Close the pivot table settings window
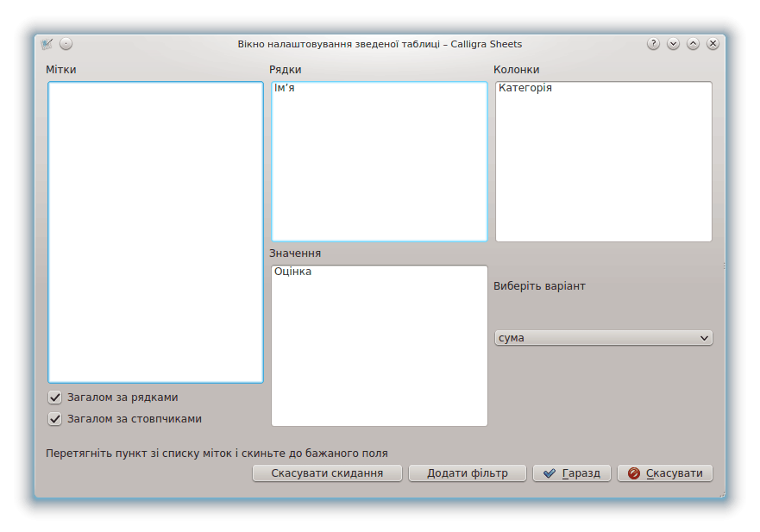The image size is (760, 532). click(x=713, y=44)
